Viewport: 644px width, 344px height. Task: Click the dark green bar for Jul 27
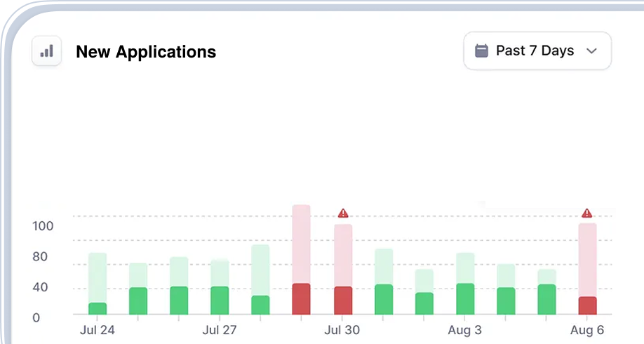(220, 300)
